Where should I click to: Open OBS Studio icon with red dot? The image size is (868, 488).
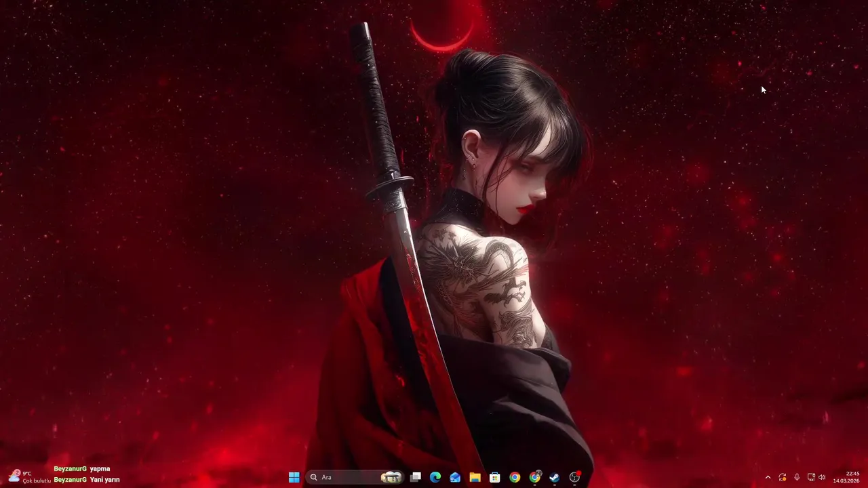[575, 477]
